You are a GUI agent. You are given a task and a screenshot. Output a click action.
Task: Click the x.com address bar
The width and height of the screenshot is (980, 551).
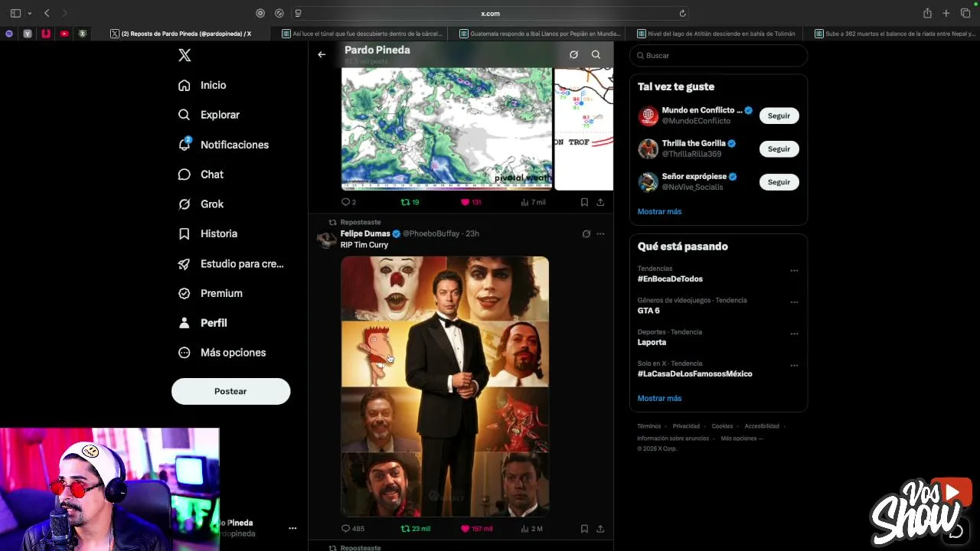click(x=490, y=13)
